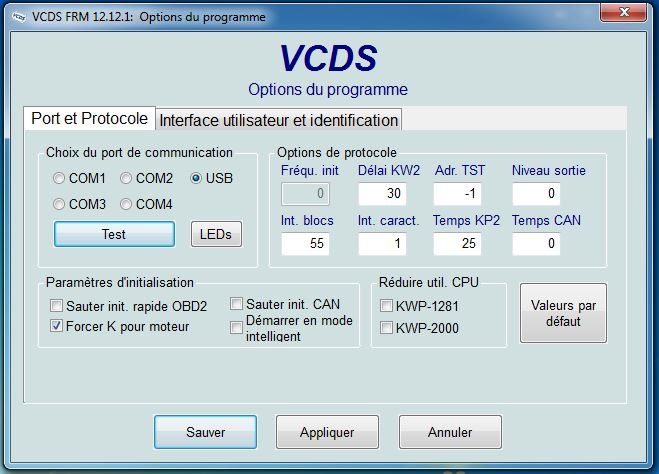Click the Annuler button
This screenshot has width=659, height=474.
click(450, 432)
